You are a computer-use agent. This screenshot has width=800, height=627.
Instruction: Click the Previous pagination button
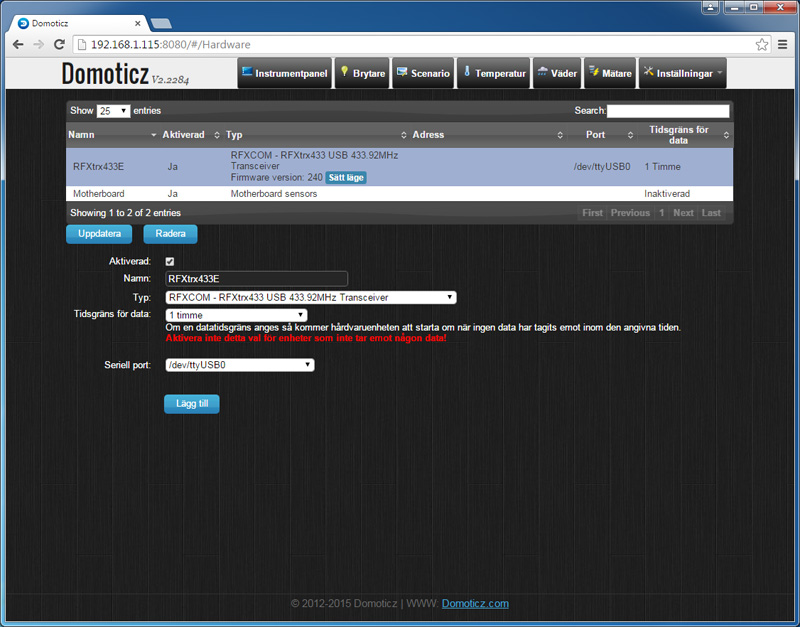point(630,213)
